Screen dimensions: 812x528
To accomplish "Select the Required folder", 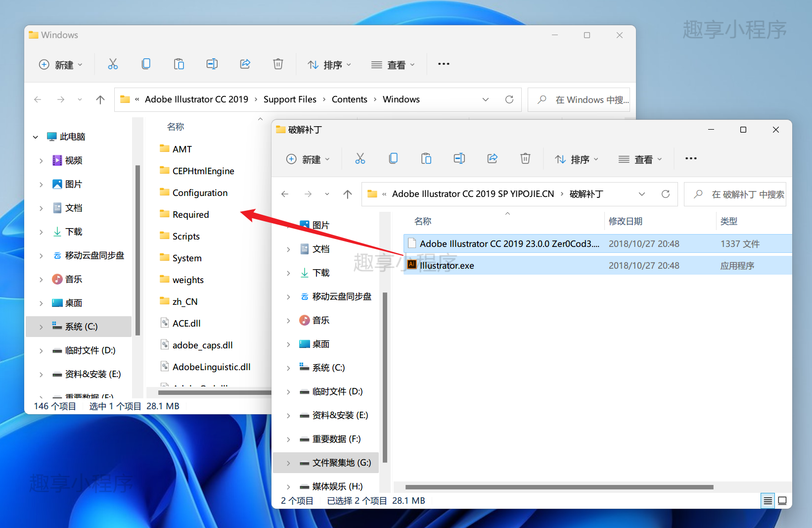I will 184,214.
